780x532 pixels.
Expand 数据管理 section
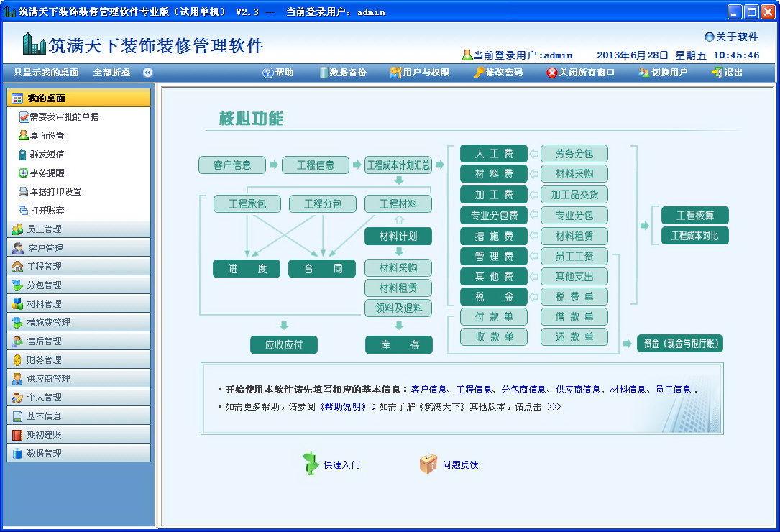click(x=78, y=454)
